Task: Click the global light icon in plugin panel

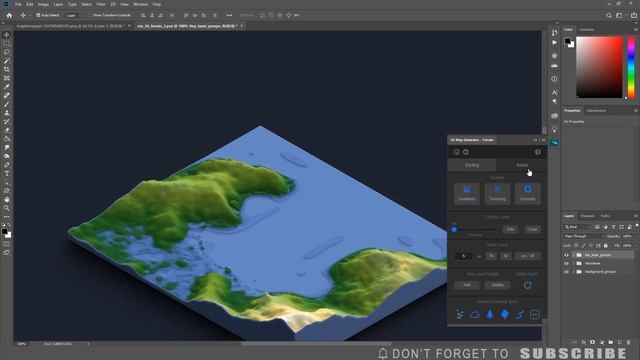Action: [527, 285]
